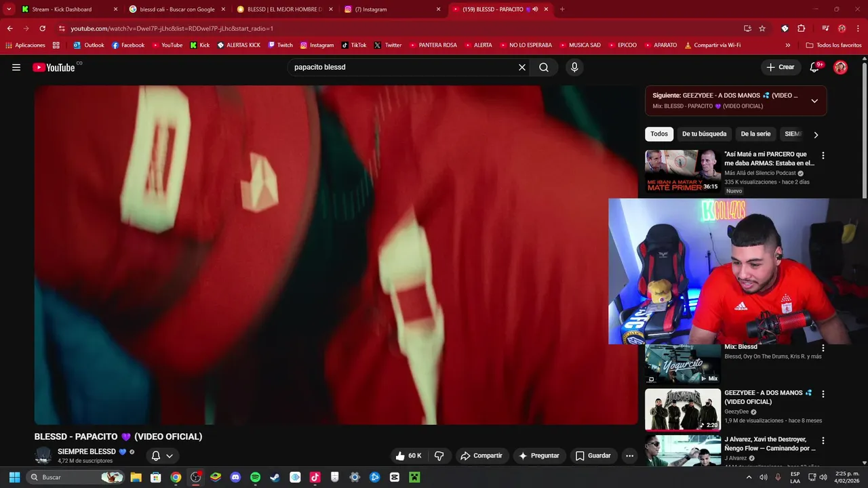The width and height of the screenshot is (868, 488).
Task: Click the Crear button
Action: pyautogui.click(x=780, y=67)
